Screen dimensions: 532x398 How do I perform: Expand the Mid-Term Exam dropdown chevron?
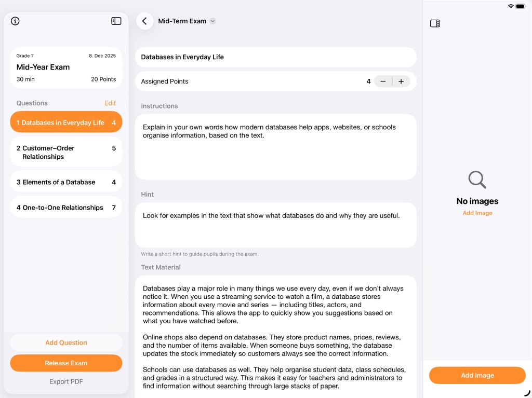coord(212,21)
